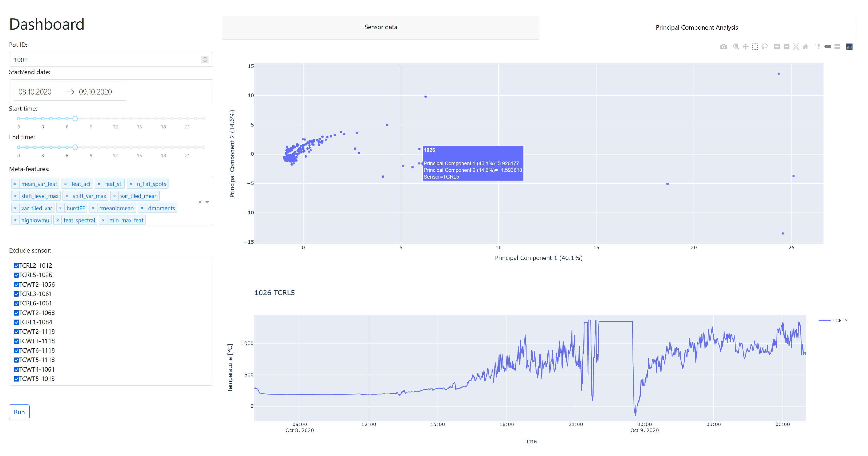Remove the var_tiled_var tag

pos(15,208)
